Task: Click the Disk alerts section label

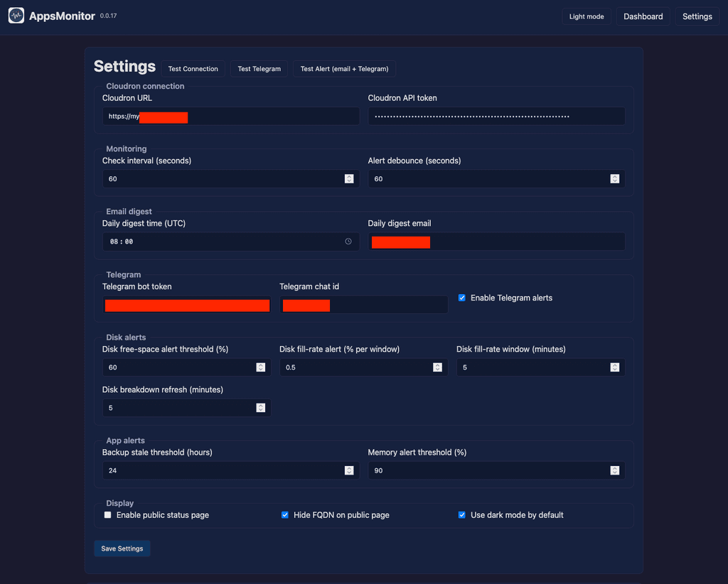Action: pyautogui.click(x=126, y=337)
